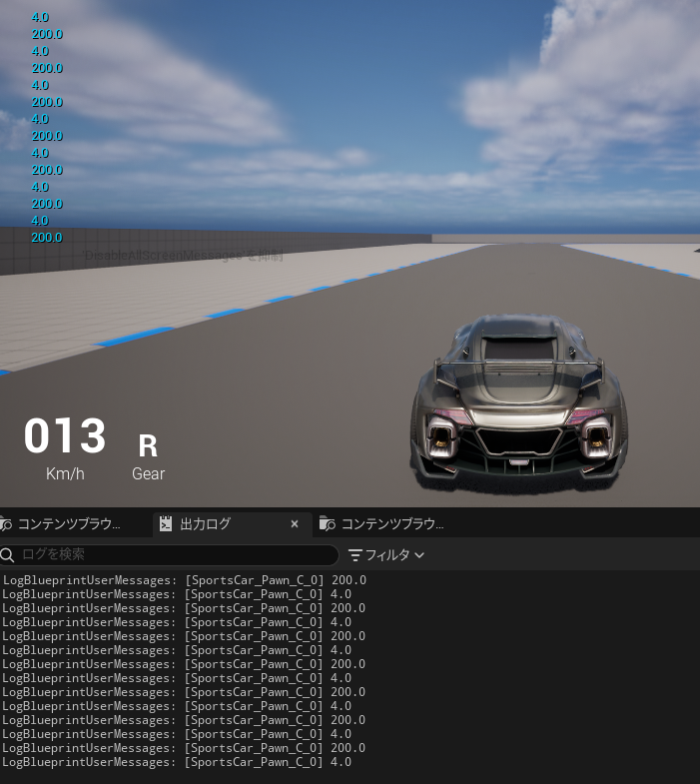Click the DisableAllScreenMessages hint text

(x=183, y=257)
